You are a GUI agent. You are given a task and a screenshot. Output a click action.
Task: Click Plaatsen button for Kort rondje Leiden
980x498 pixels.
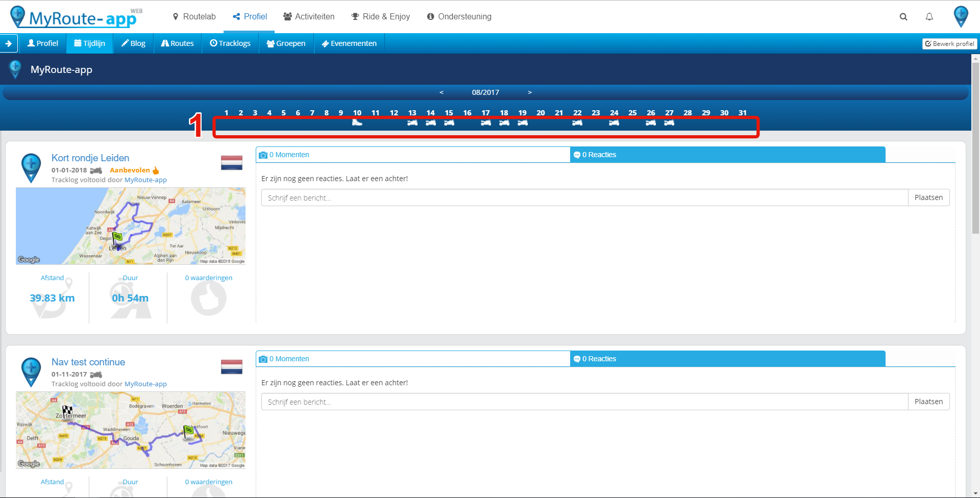(928, 197)
